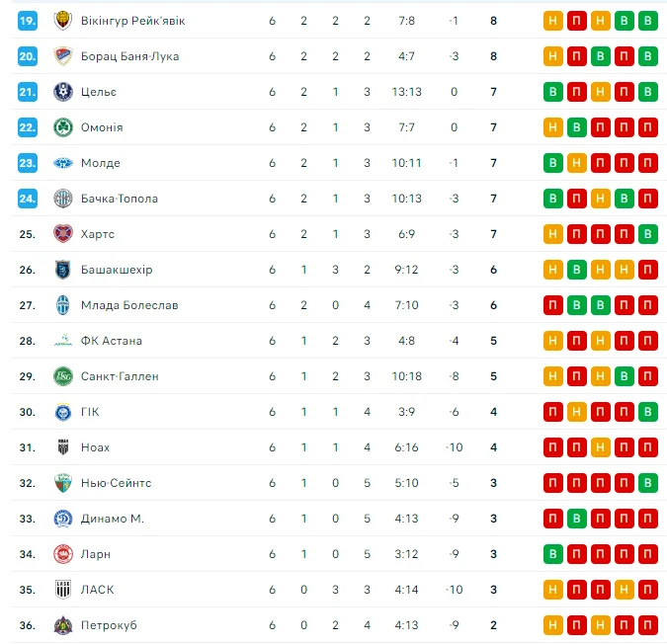Click the first form result of Ларн
Viewport: 667px width, 644px height.
click(x=553, y=554)
